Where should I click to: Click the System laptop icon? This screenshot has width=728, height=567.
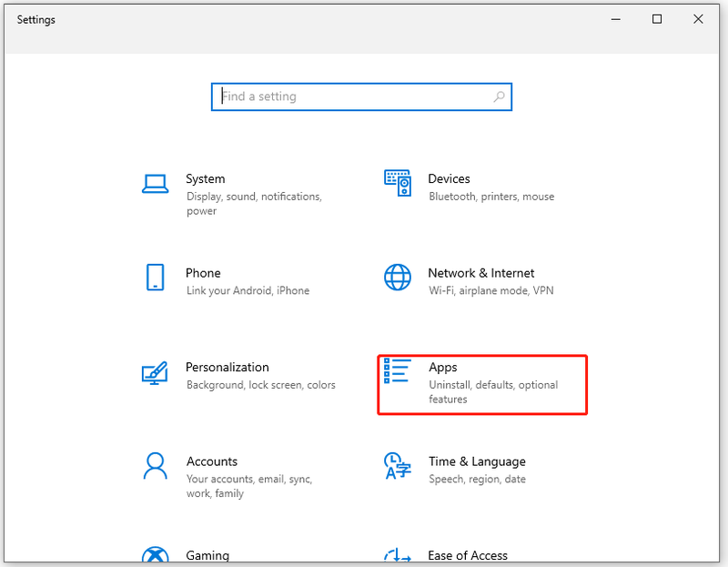[155, 184]
